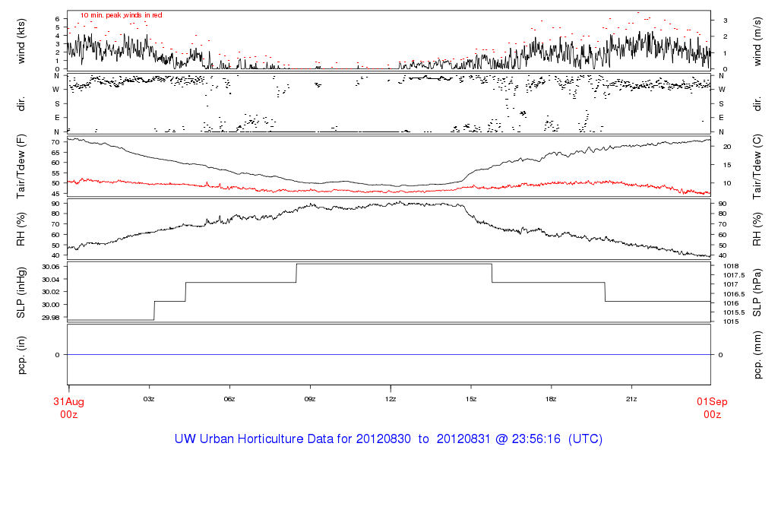Select the '29.98' pressure tick value
Image resolution: width=778 pixels, height=532 pixels.
[51, 318]
